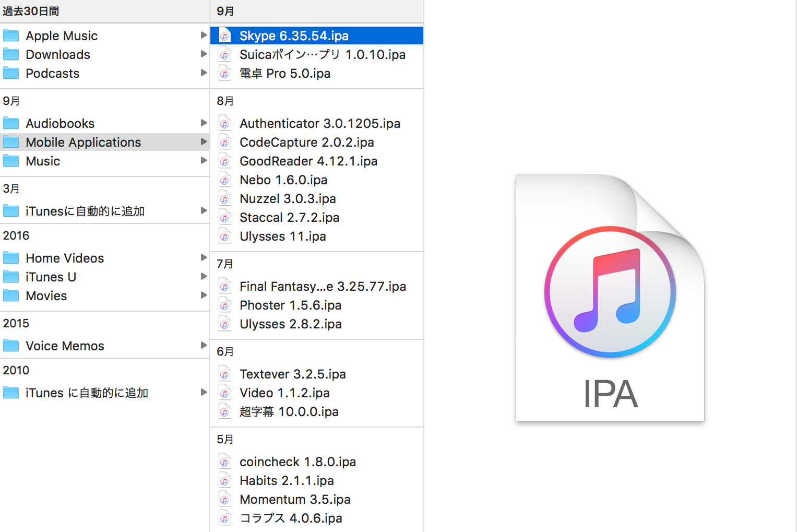Click the Movies folder icon
Image resolution: width=797 pixels, height=532 pixels.
coord(11,295)
